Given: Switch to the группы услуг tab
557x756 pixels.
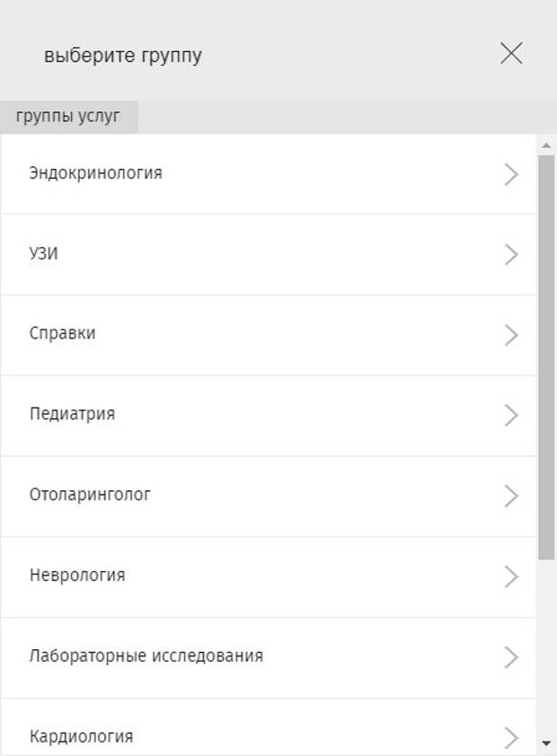Looking at the screenshot, I should pyautogui.click(x=68, y=117).
